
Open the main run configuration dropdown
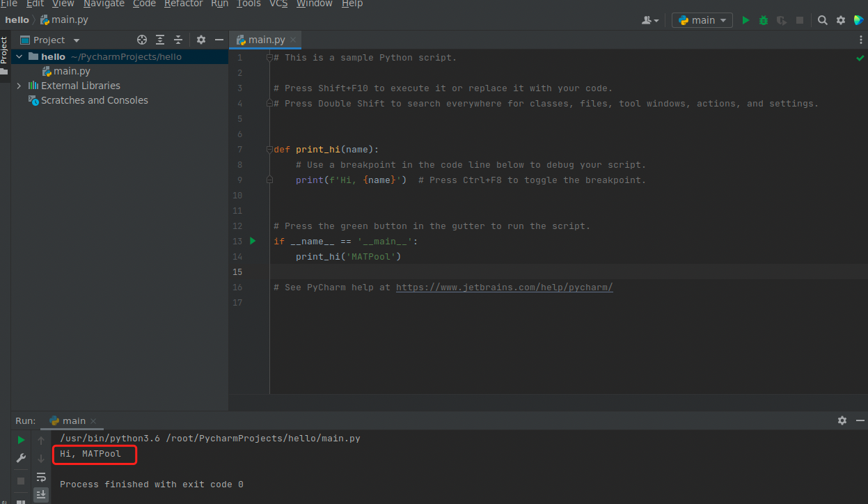pyautogui.click(x=702, y=20)
